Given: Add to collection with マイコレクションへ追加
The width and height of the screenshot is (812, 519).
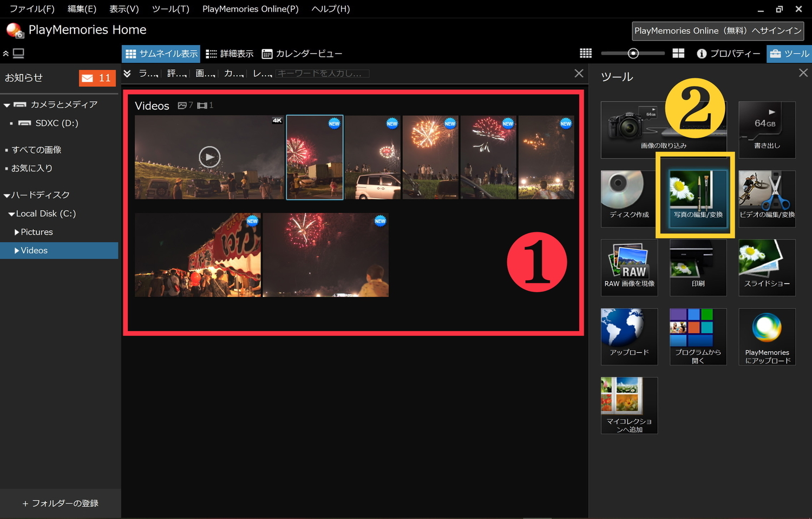Looking at the screenshot, I should 629,405.
